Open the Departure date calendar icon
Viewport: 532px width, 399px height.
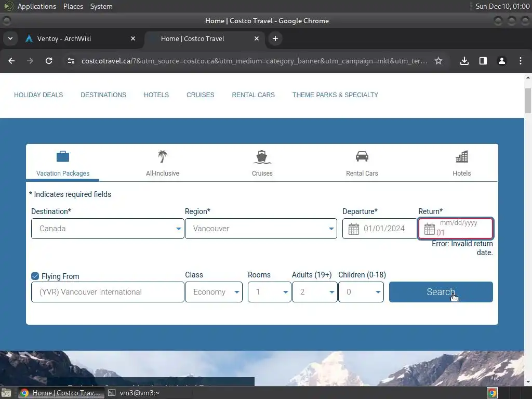point(353,229)
